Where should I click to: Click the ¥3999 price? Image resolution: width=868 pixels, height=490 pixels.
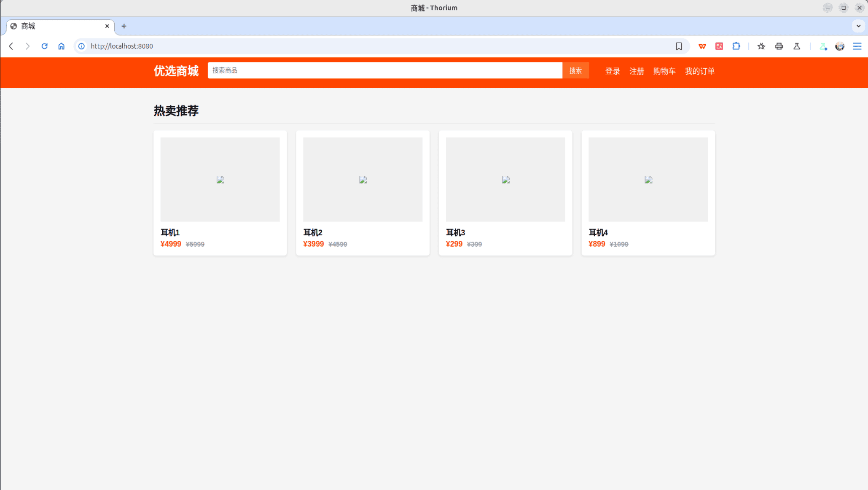tap(314, 244)
